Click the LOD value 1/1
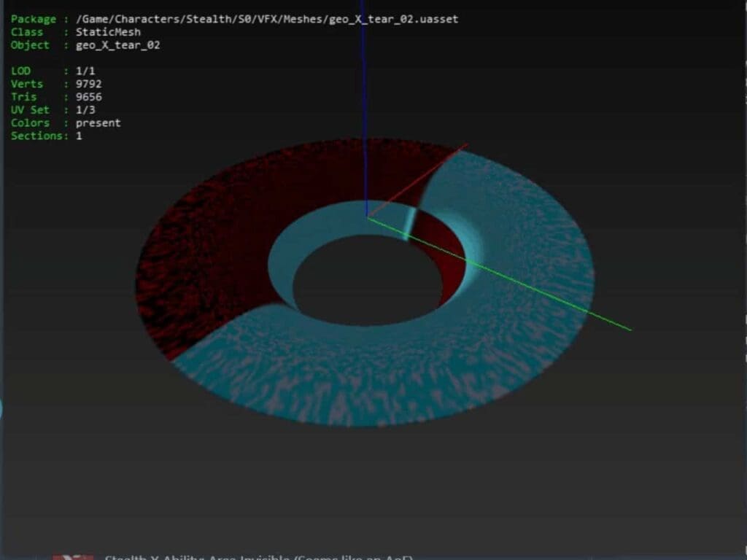This screenshot has width=747, height=560. (85, 71)
